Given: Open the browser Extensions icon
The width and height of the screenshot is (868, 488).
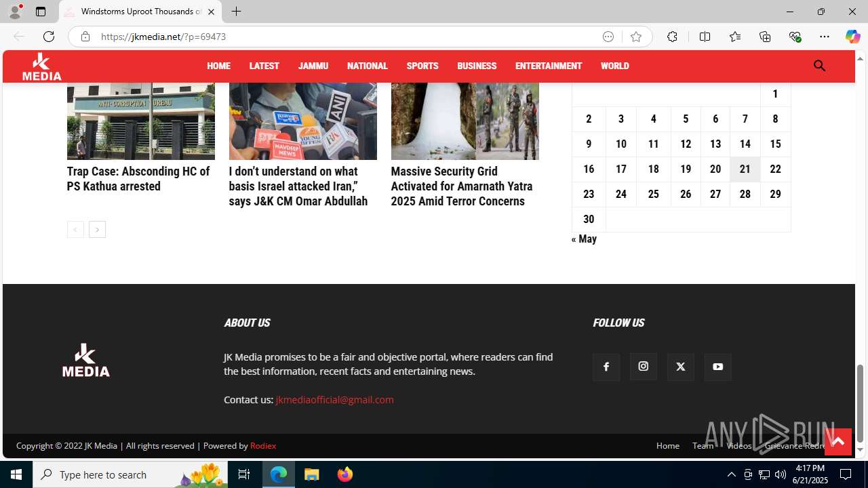Looking at the screenshot, I should click(x=672, y=37).
